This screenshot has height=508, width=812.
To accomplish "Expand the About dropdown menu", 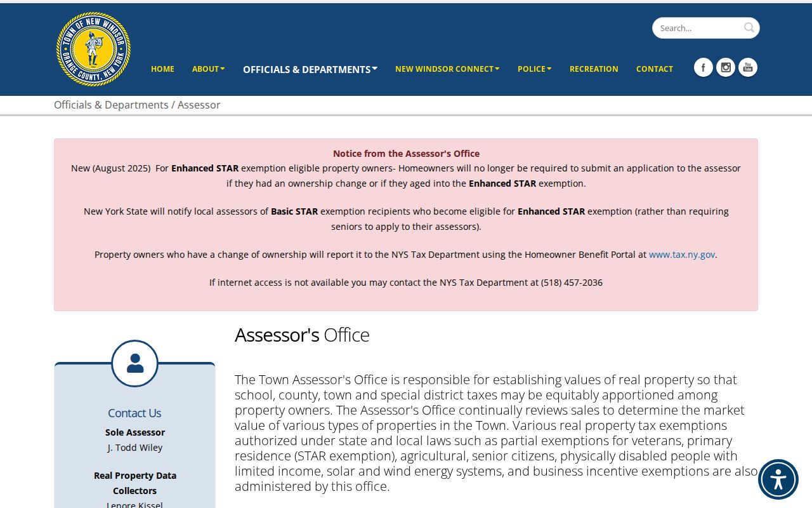I will coord(209,69).
